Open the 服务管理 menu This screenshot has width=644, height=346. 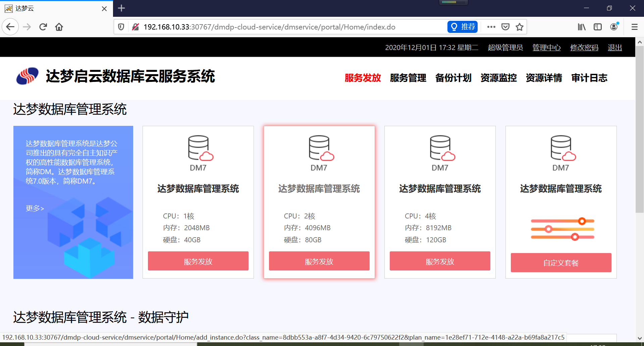click(x=408, y=78)
